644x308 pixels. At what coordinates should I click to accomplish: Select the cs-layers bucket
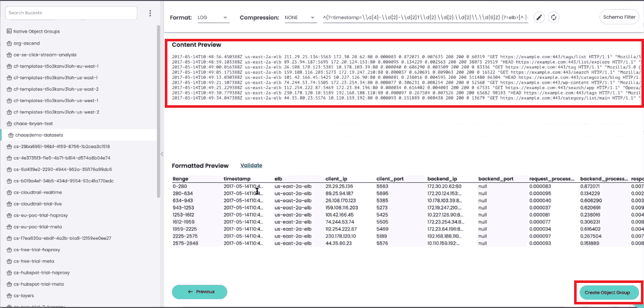click(x=23, y=295)
